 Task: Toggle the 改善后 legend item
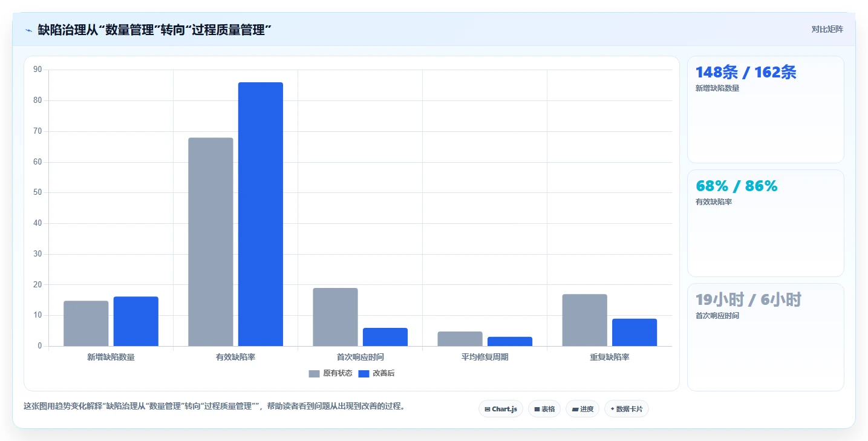[x=376, y=373]
